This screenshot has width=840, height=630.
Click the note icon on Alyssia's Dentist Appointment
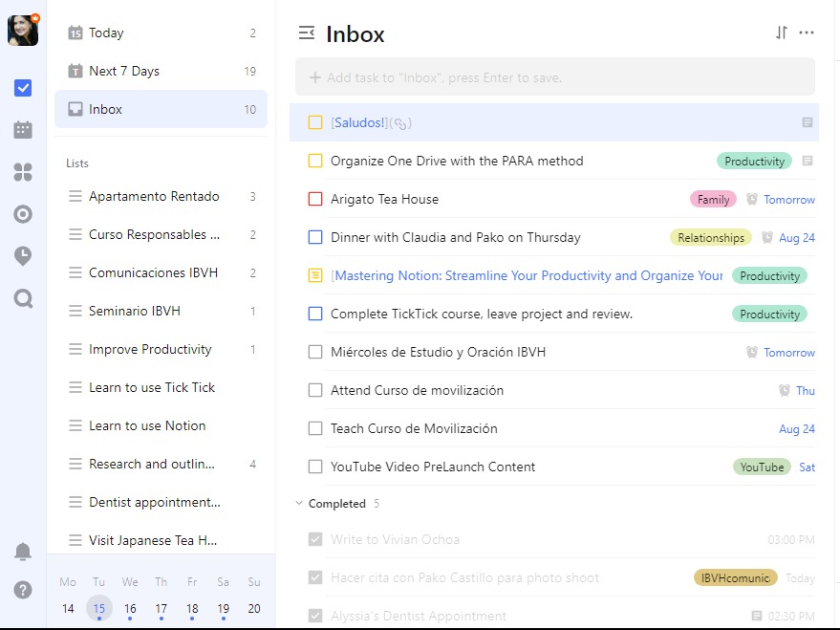pos(757,616)
